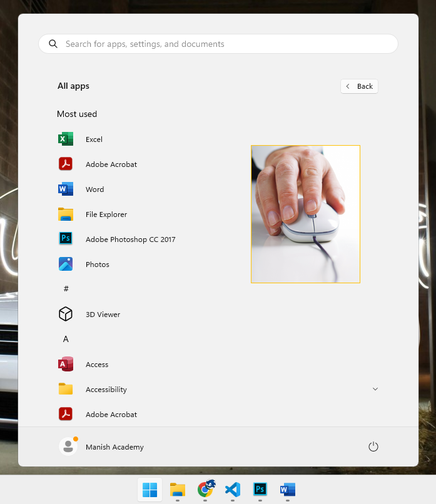Open Manish Academy user account menu
Viewport: 436px width, 504px height.
point(102,446)
